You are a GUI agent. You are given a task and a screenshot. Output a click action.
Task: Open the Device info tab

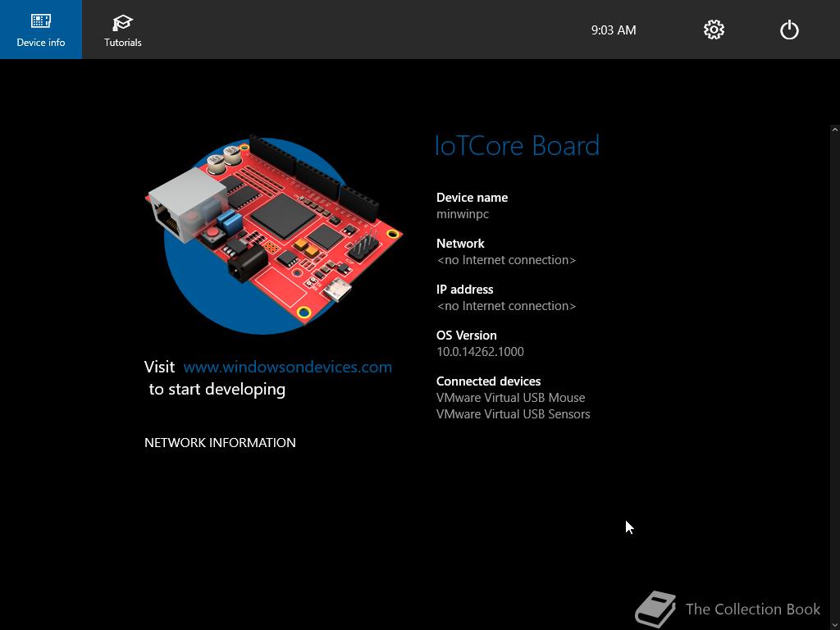click(x=41, y=30)
